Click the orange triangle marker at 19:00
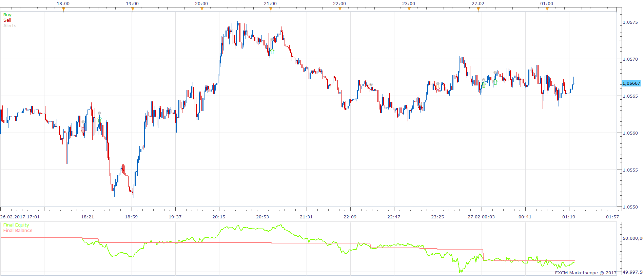 coord(133,9)
